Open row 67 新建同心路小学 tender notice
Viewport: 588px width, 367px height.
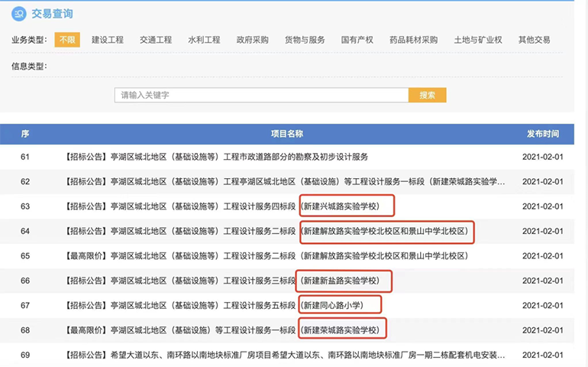click(214, 306)
